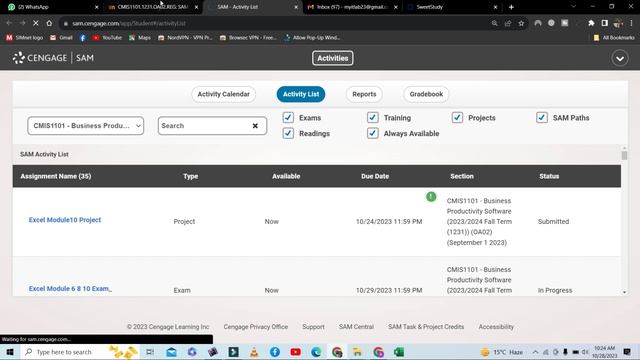Click the browser address bar URL

[x=129, y=23]
